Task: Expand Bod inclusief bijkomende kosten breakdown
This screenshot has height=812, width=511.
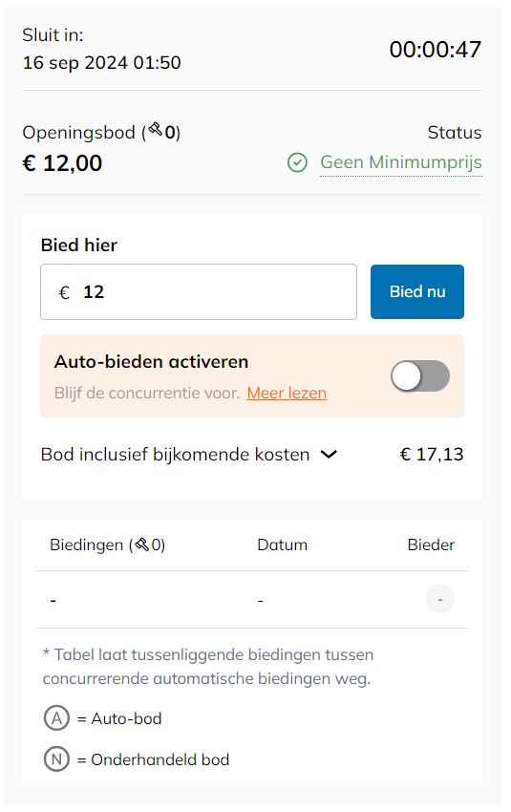Action: coord(189,454)
